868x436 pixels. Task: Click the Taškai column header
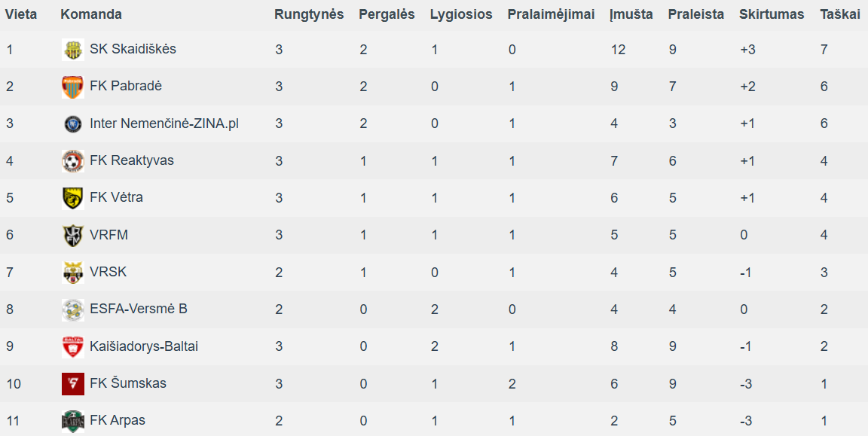pyautogui.click(x=840, y=15)
